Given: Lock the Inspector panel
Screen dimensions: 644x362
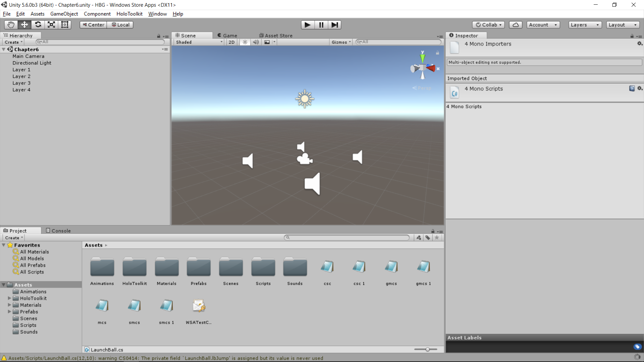Looking at the screenshot, I should pos(632,36).
